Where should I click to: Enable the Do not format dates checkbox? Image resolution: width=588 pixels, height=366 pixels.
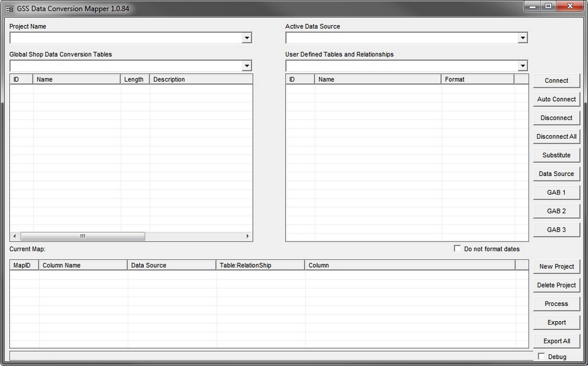tap(457, 249)
